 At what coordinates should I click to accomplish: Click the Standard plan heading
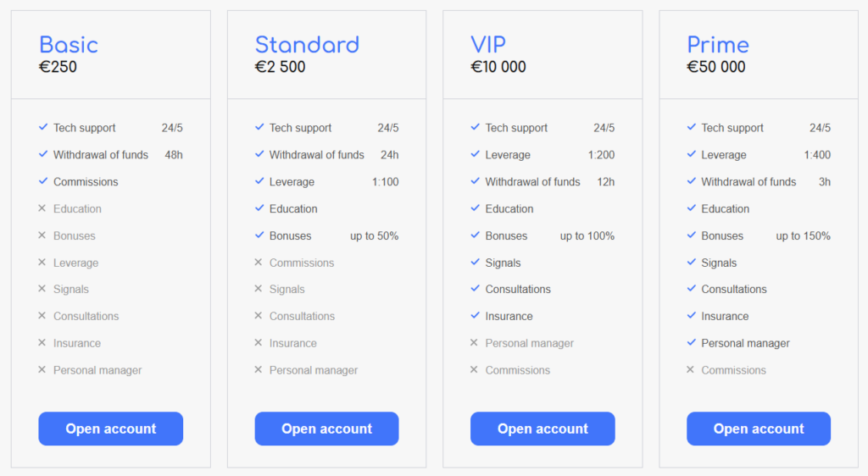[307, 45]
